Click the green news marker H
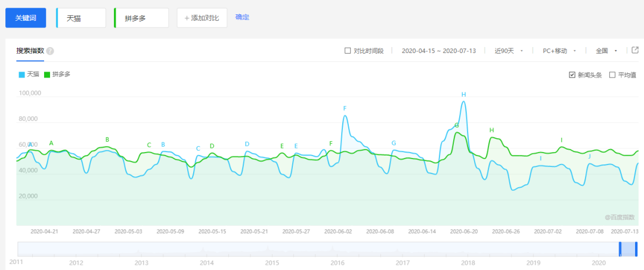The width and height of the screenshot is (644, 270). [491, 131]
